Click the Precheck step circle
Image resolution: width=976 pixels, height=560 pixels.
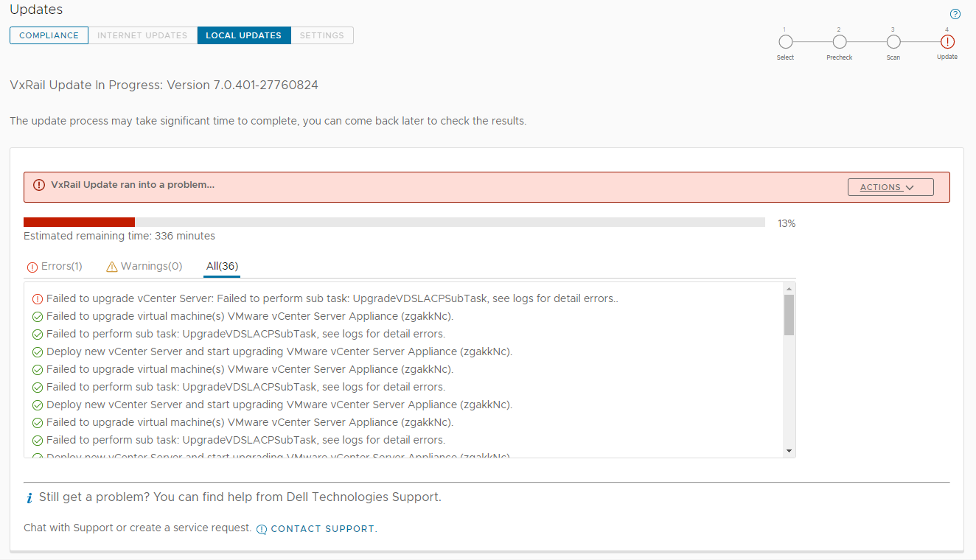(x=840, y=42)
